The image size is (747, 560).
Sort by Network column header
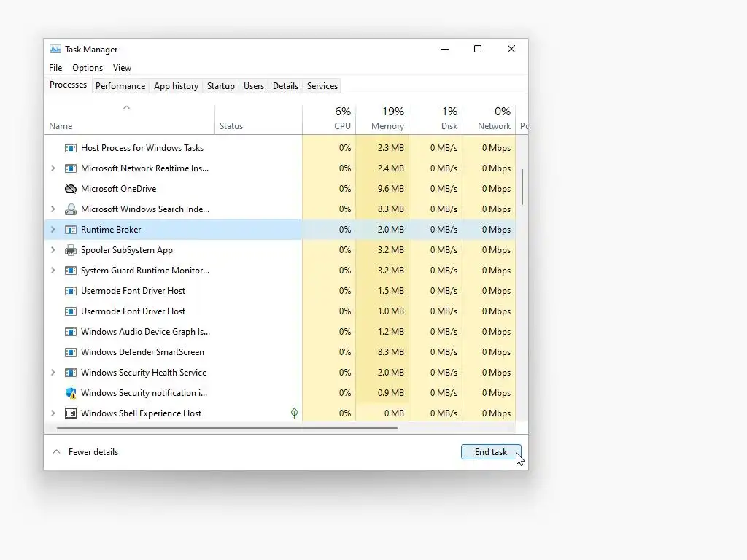[489, 119]
